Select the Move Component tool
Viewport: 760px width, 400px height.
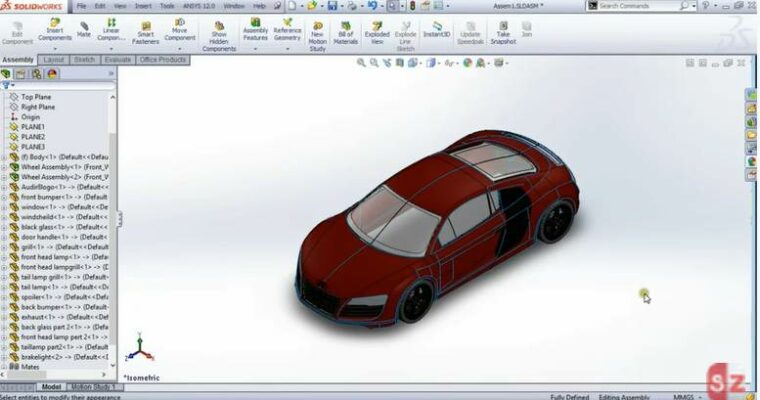(x=179, y=30)
